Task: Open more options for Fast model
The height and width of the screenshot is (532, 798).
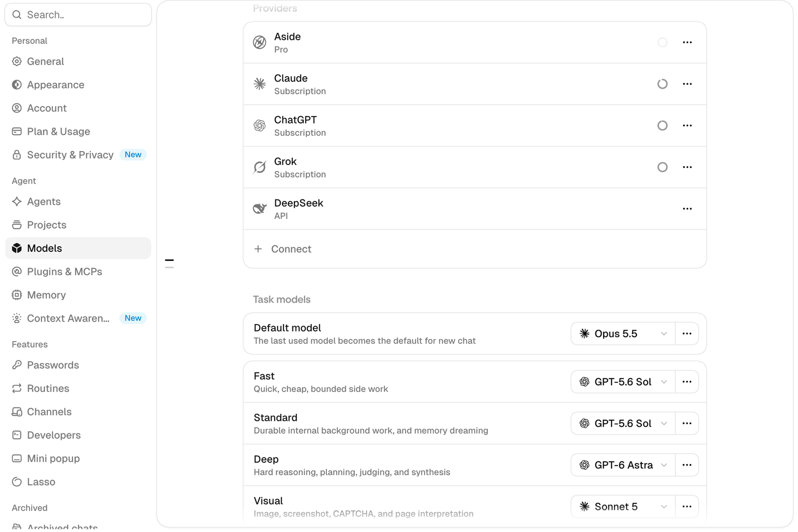Action: pyautogui.click(x=687, y=382)
